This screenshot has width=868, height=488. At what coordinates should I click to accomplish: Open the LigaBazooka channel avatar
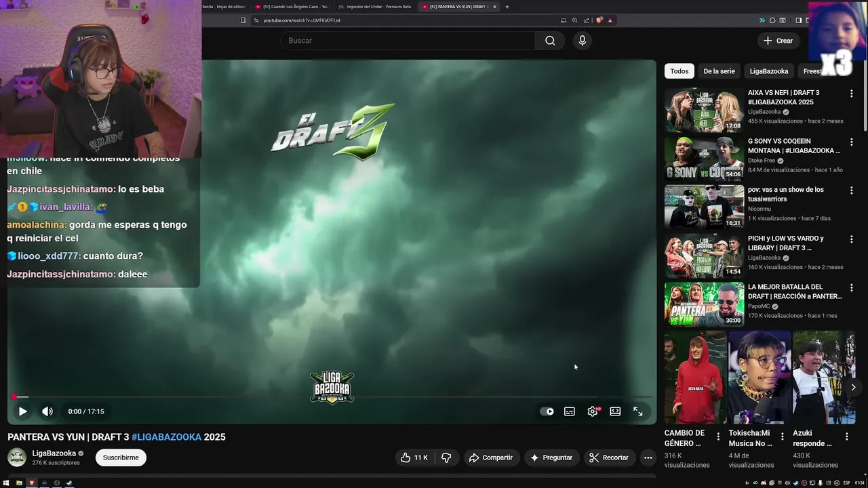tap(17, 457)
